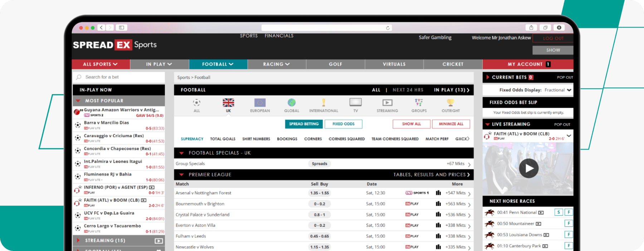
Task: Open the In Play (13) link
Action: (452, 90)
